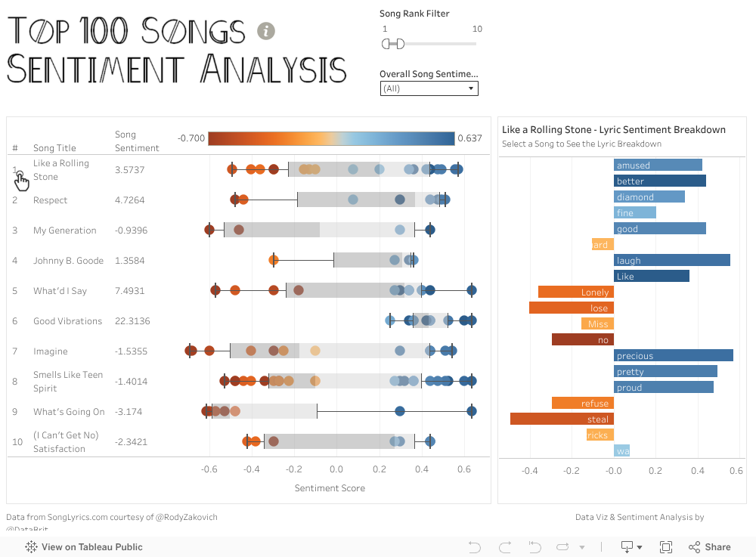Toggle full screen mode

(666, 546)
